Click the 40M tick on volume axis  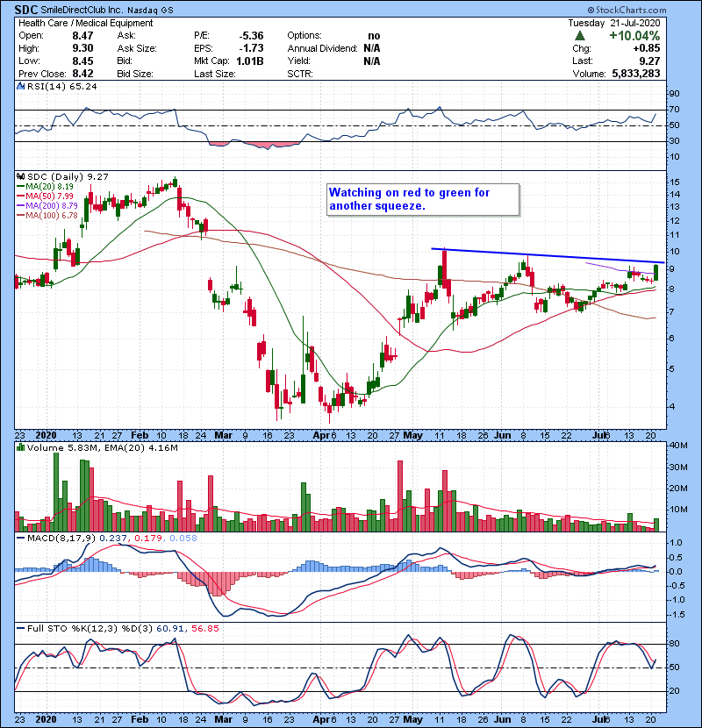pos(677,446)
